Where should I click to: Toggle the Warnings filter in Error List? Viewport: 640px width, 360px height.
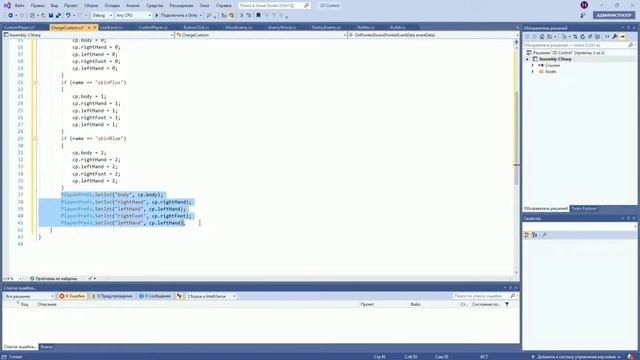[x=112, y=296]
